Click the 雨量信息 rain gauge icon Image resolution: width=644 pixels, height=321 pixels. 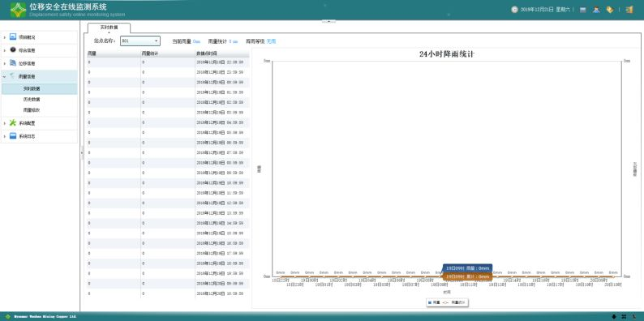pyautogui.click(x=13, y=76)
